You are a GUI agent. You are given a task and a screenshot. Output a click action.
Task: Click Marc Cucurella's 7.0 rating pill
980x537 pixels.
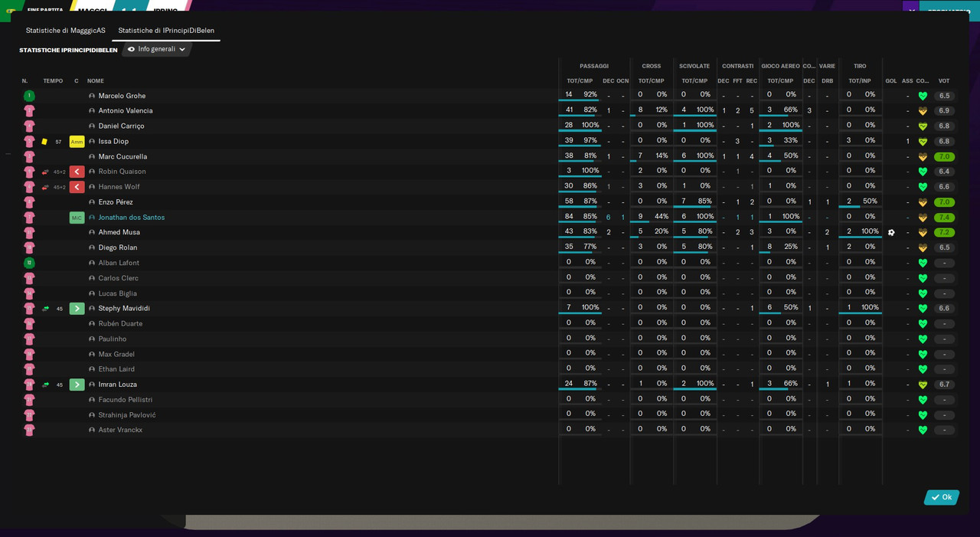(944, 157)
